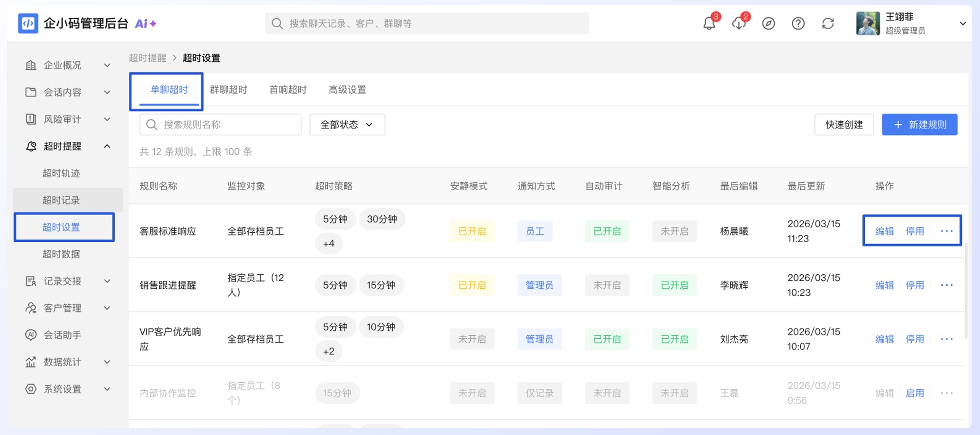The width and height of the screenshot is (980, 435).
Task: Click the compass explore icon
Action: [x=768, y=23]
